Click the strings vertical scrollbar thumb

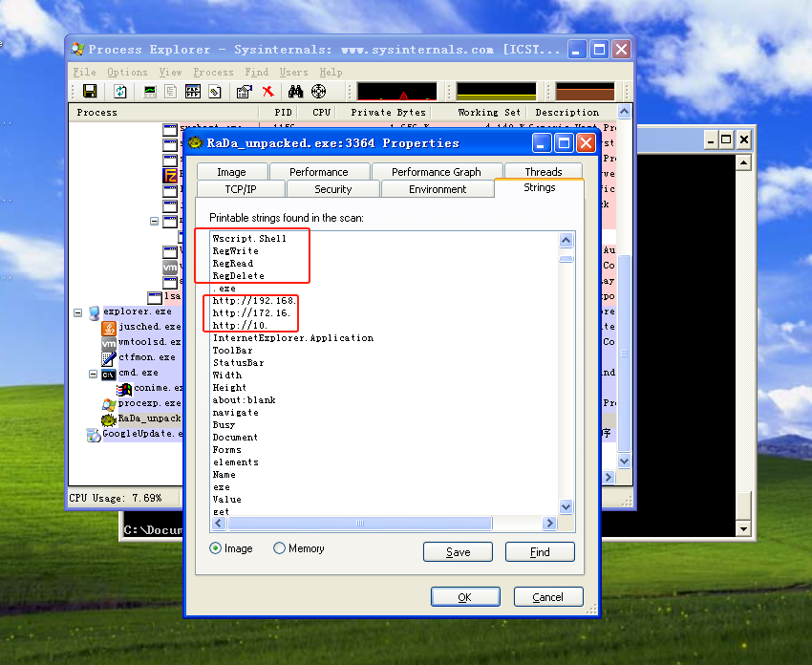coord(566,259)
